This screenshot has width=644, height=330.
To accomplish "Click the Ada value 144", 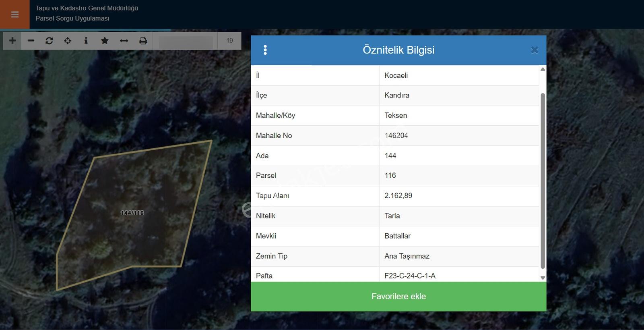I will click(x=390, y=156).
